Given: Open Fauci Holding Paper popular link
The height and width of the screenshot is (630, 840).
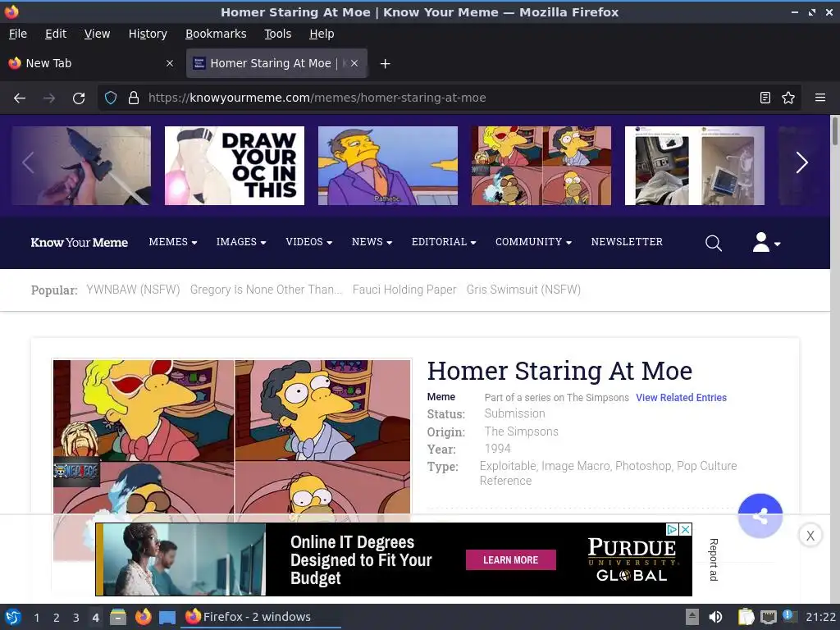Looking at the screenshot, I should click(x=404, y=290).
